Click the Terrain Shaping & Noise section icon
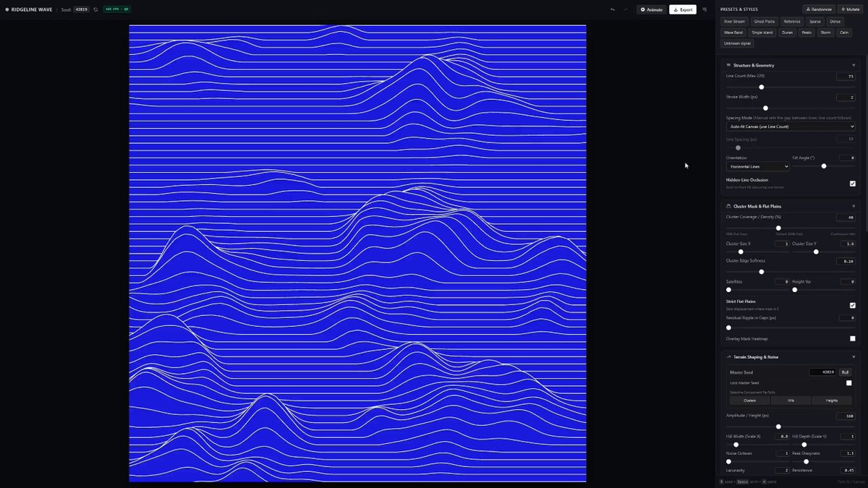Screen dimensions: 868x488 coord(728,356)
